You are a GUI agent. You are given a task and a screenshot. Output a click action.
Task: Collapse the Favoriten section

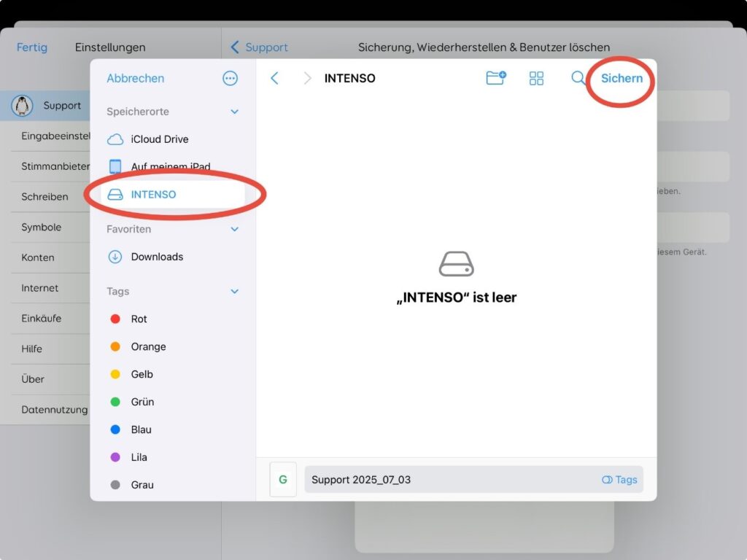235,229
